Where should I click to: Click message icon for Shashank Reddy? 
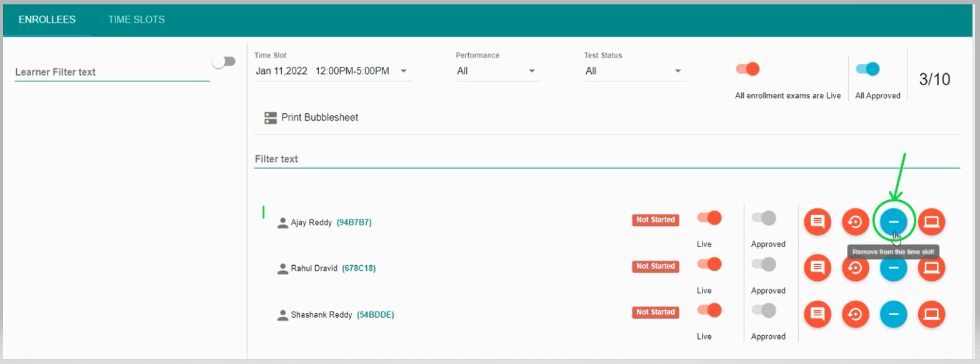tap(817, 314)
